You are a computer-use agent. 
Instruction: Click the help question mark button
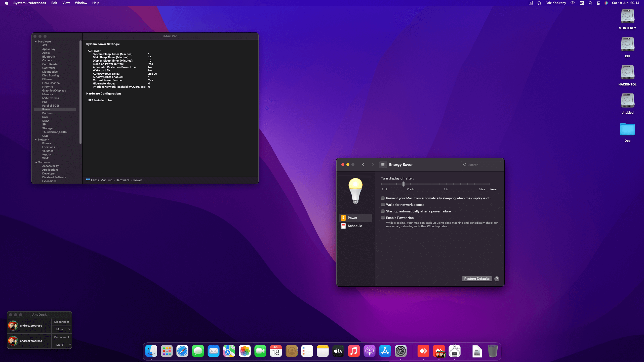[497, 279]
